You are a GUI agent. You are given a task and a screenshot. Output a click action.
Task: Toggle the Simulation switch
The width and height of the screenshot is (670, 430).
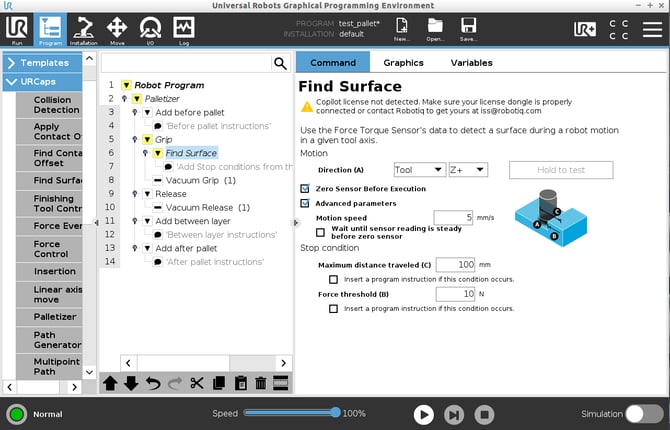[644, 414]
